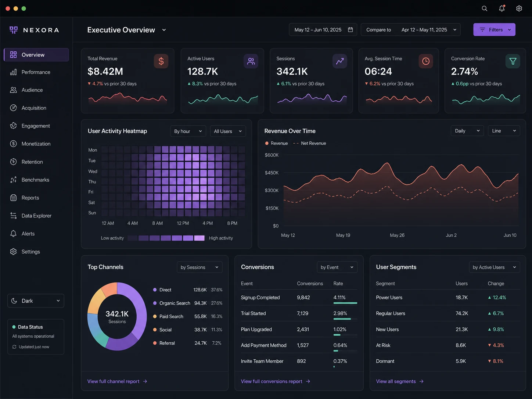Go to the Overview page

point(36,55)
